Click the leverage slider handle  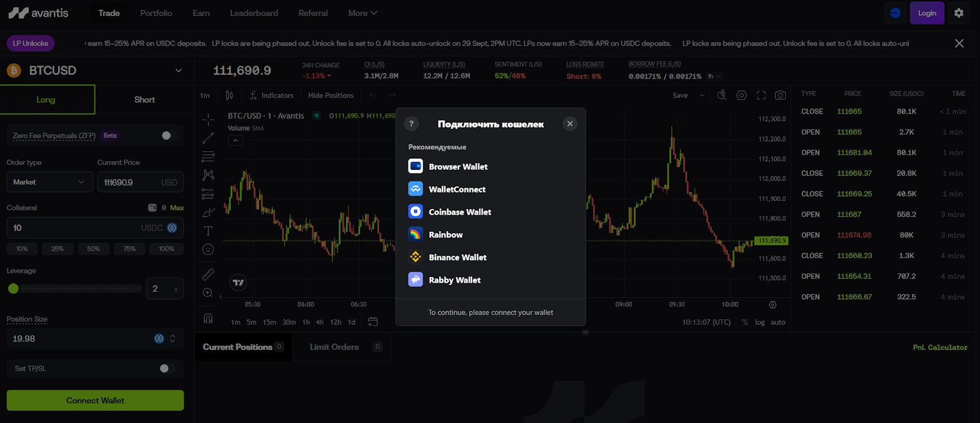coord(13,289)
